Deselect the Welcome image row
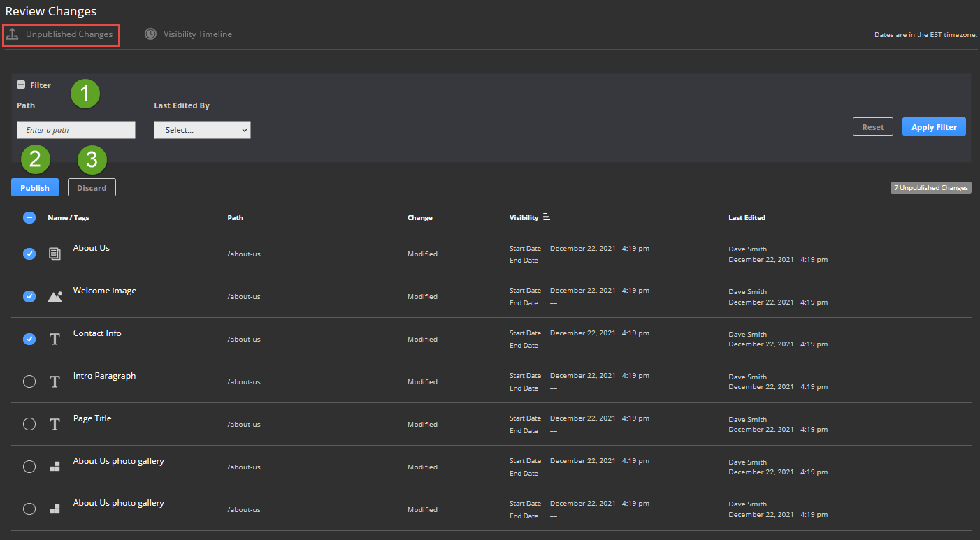The height and width of the screenshot is (540, 980). (29, 296)
